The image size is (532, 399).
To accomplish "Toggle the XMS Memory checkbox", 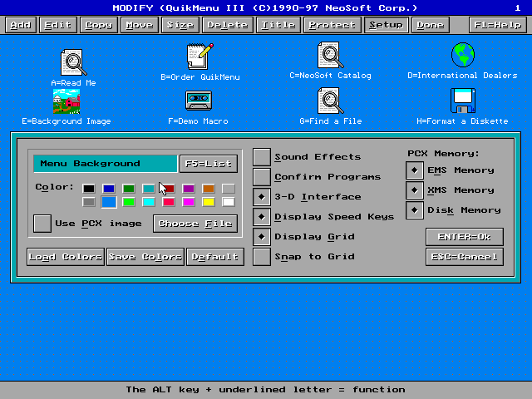I will click(415, 190).
